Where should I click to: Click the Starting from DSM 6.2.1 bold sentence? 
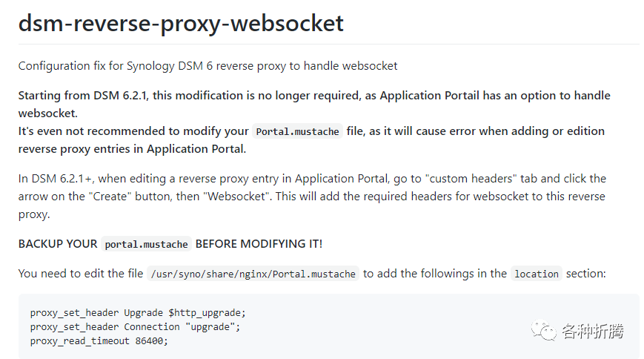click(314, 104)
